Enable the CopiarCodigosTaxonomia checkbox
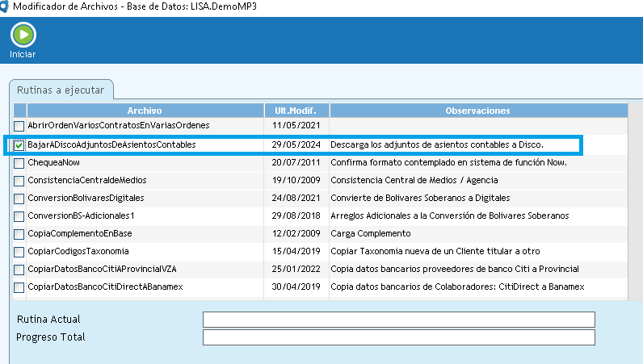The width and height of the screenshot is (643, 364). tap(19, 252)
